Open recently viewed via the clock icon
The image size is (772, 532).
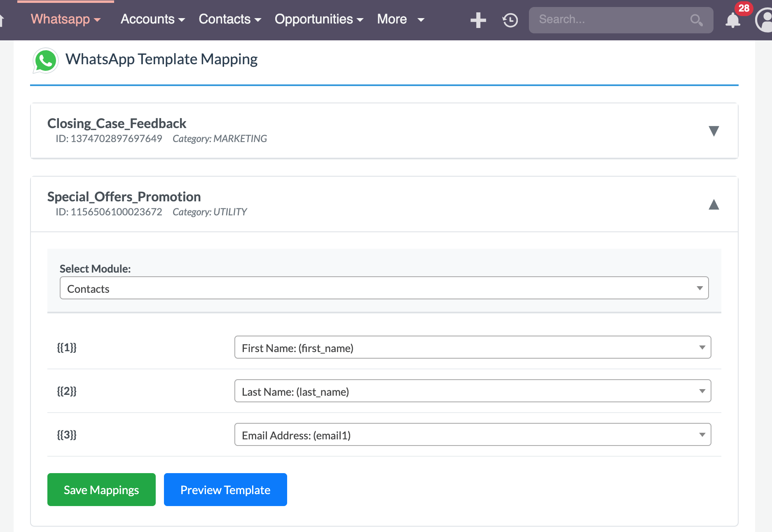tap(509, 19)
